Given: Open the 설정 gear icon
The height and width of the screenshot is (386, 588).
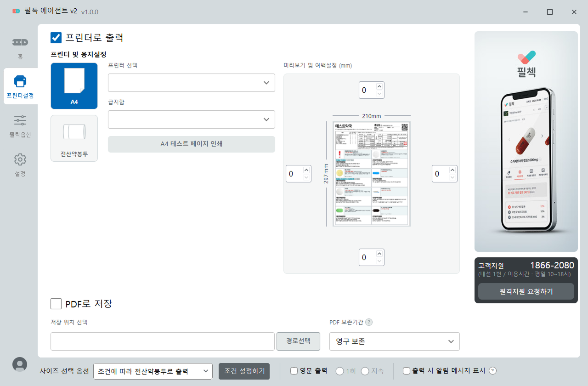Looking at the screenshot, I should 20,159.
